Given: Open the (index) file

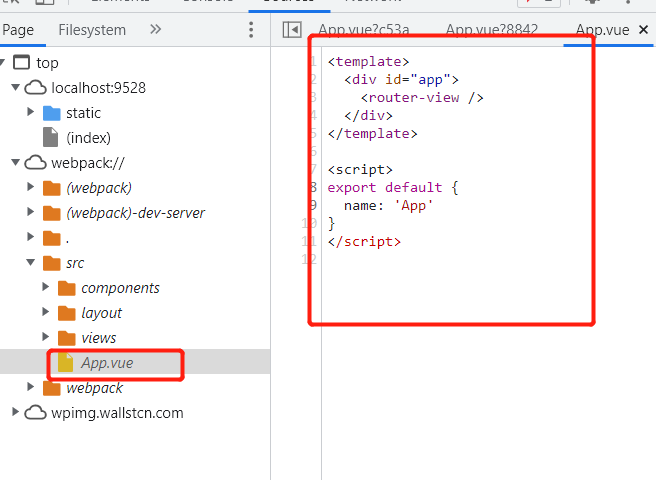Looking at the screenshot, I should (x=88, y=138).
